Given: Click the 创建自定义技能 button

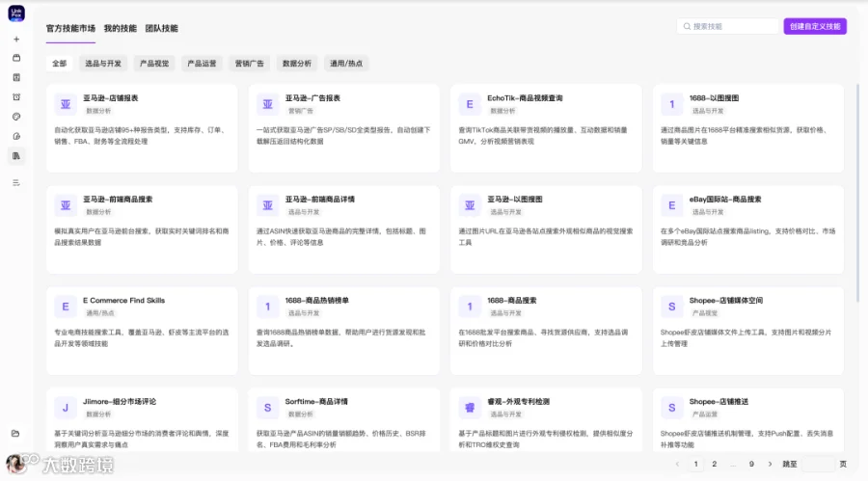Looking at the screenshot, I should 815,26.
